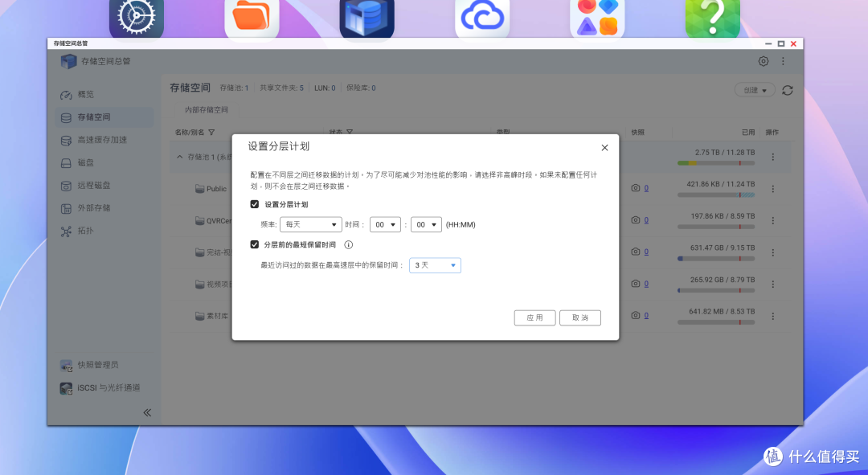Click snapshot camera icon in 265.92 GB row
Viewport: 868px width, 475px height.
coord(636,284)
